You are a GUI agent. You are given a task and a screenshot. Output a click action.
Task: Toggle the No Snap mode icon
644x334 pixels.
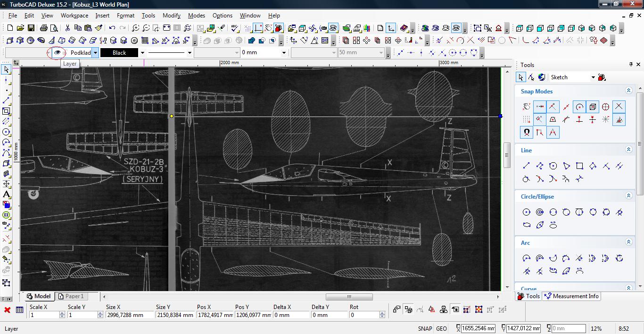pyautogui.click(x=527, y=107)
